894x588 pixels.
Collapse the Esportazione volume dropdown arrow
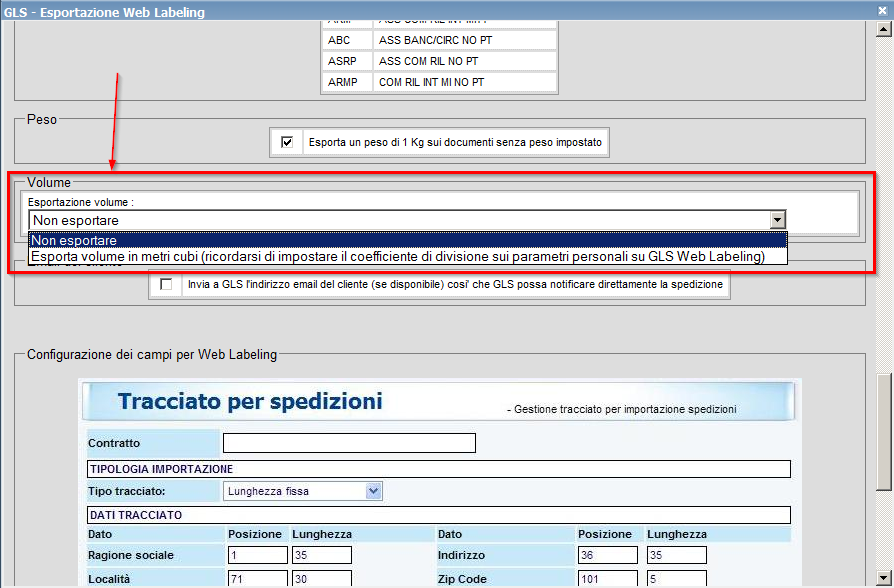coord(776,220)
